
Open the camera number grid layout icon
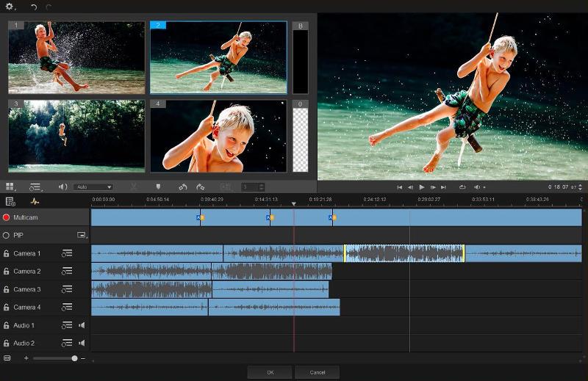[x=10, y=186]
